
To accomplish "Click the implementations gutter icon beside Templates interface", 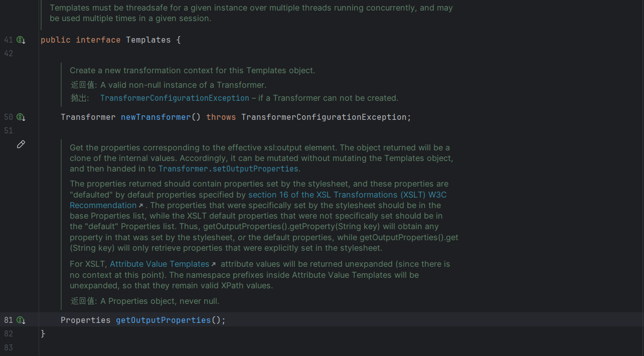I will (x=21, y=40).
